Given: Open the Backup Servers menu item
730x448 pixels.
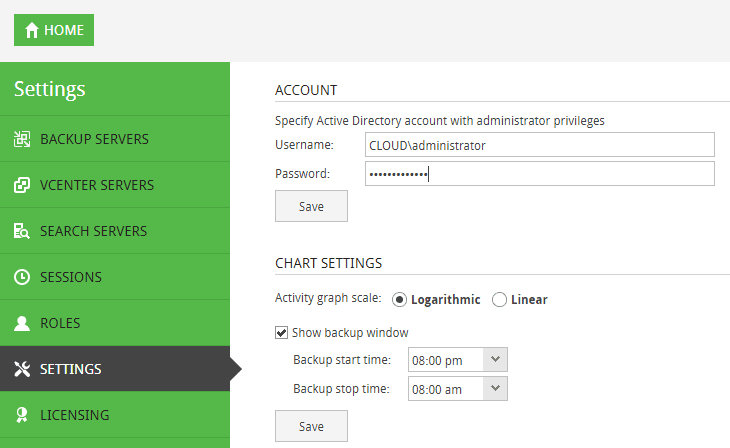Looking at the screenshot, I should click(x=94, y=139).
